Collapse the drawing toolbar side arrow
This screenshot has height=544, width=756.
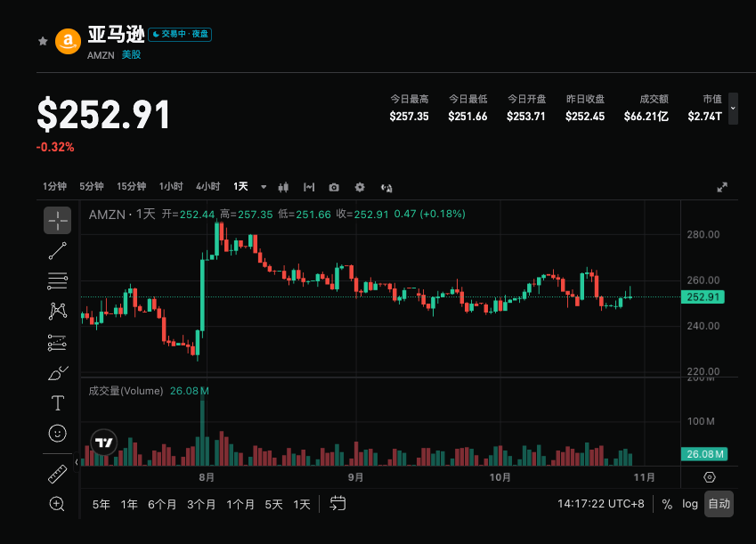click(77, 462)
